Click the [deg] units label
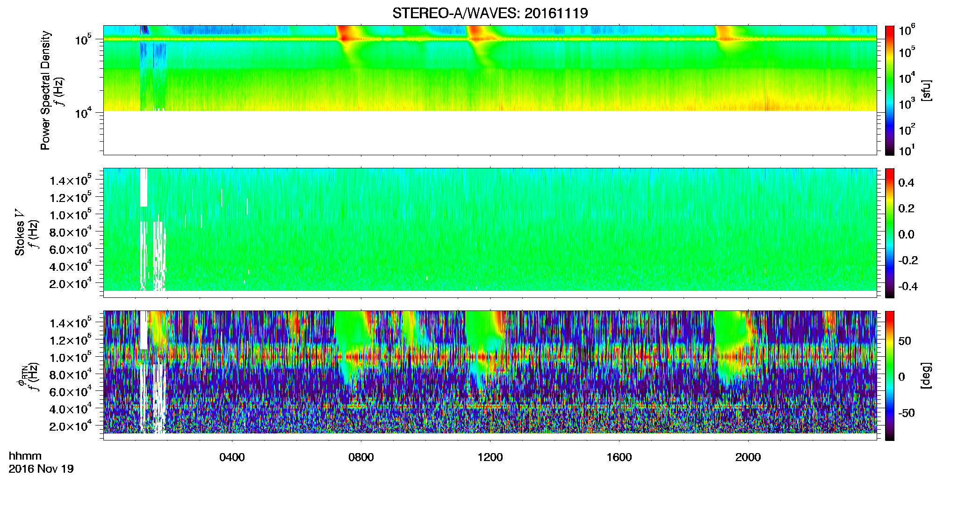Screen dimensions: 980x505 tap(926, 375)
